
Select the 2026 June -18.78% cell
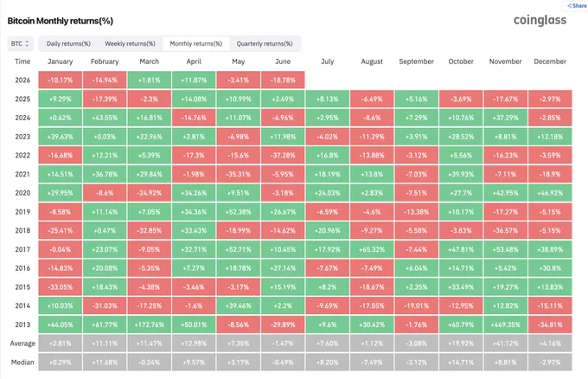coord(283,80)
